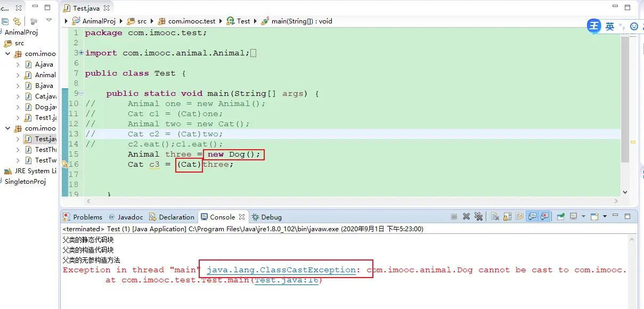This screenshot has height=309, width=644.
Task: Pin the console view
Action: [560, 217]
